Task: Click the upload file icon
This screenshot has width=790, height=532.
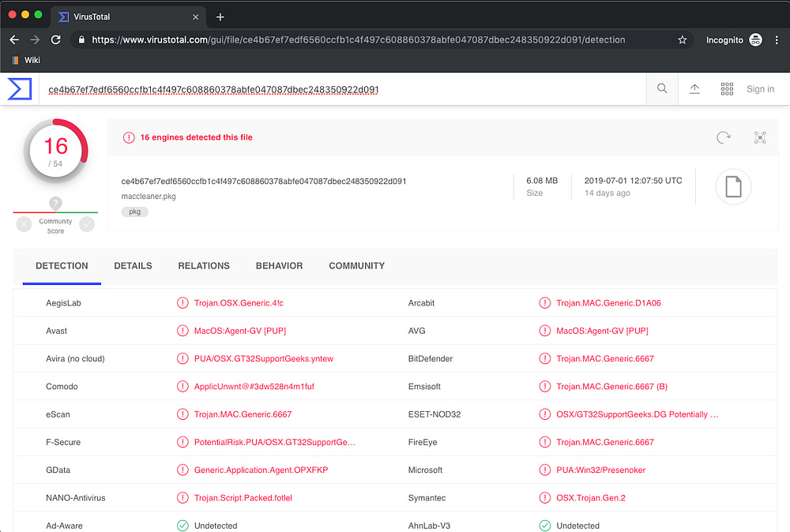Action: 694,89
